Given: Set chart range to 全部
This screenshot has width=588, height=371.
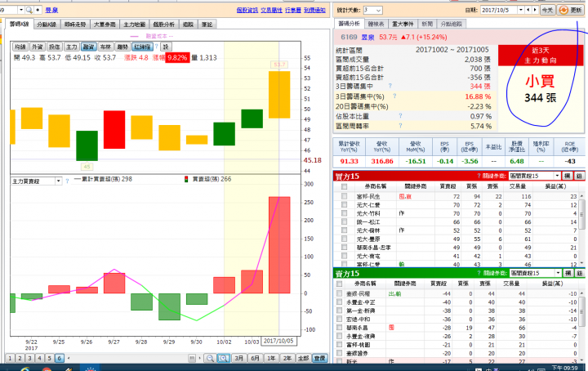Looking at the screenshot, I should coord(303,358).
